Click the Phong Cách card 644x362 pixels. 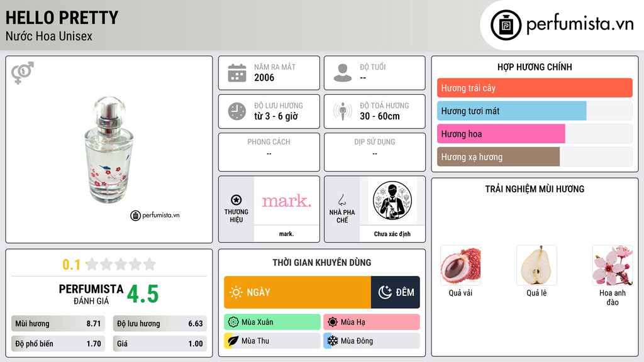(x=269, y=152)
